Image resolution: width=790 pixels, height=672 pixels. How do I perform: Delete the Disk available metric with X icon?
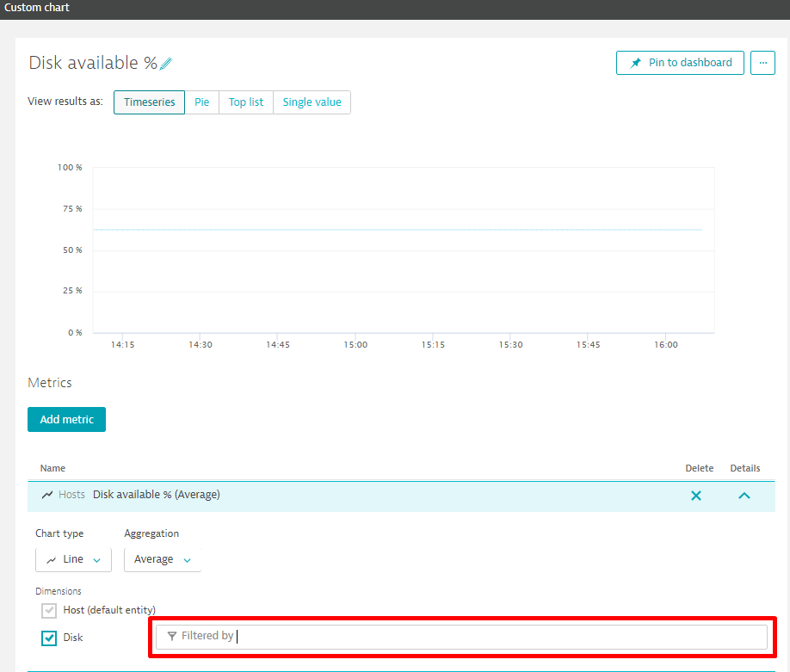(x=696, y=496)
